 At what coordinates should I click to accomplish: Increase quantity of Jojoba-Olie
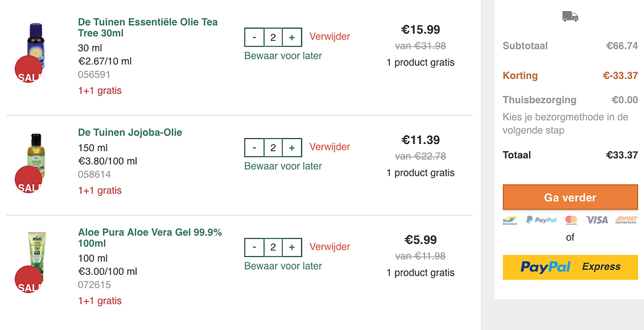pyautogui.click(x=292, y=147)
